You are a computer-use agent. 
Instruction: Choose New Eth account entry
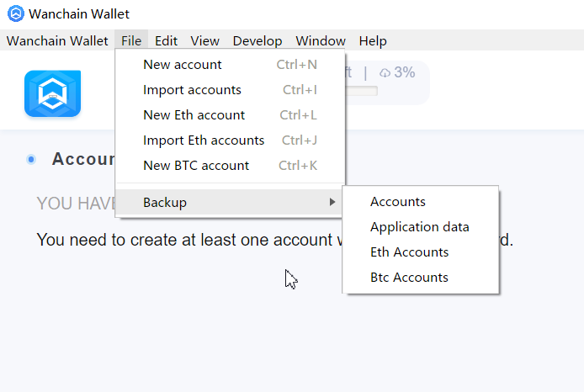point(231,115)
